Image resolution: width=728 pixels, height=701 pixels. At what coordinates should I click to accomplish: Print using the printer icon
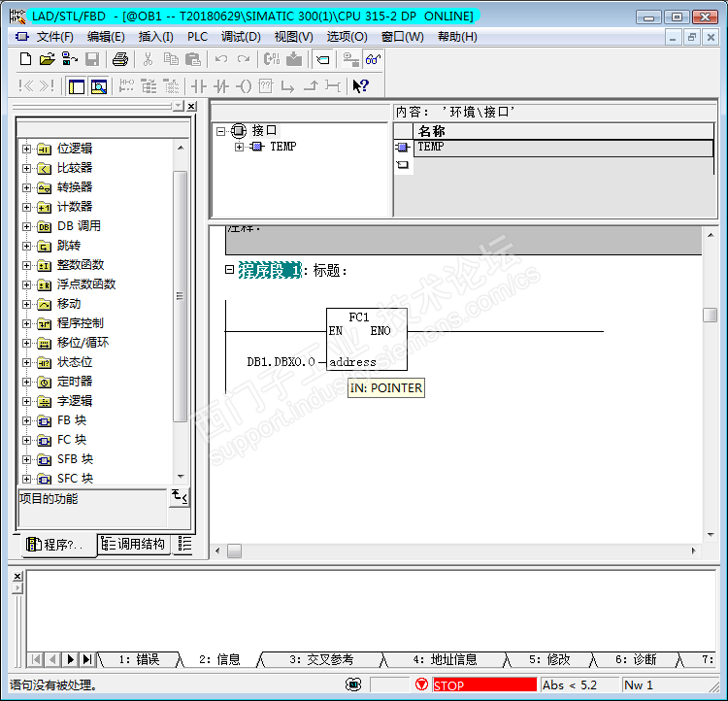pyautogui.click(x=120, y=59)
